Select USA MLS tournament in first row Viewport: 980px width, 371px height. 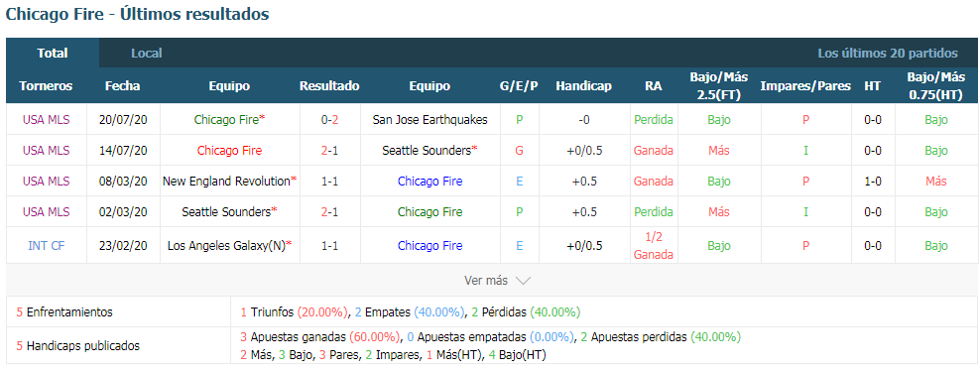47,119
